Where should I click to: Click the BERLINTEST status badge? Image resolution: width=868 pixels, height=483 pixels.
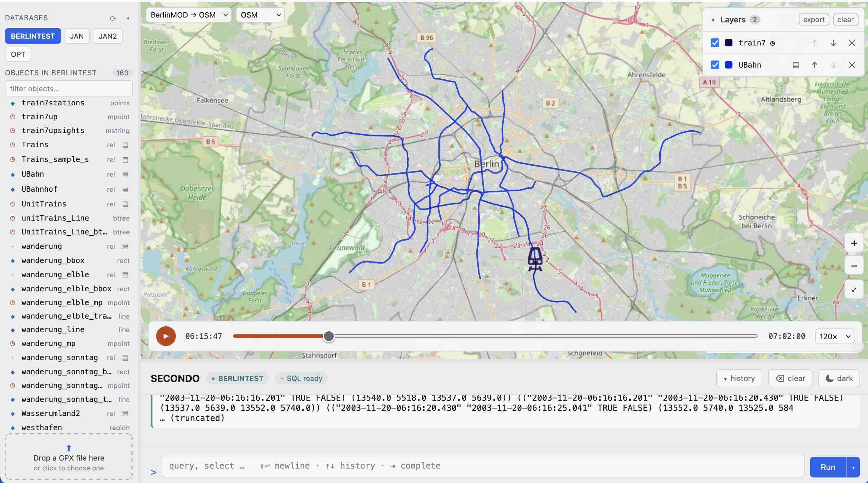click(x=237, y=378)
